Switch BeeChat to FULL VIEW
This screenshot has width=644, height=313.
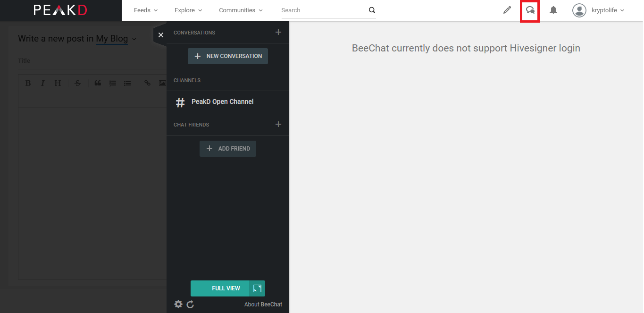click(x=220, y=288)
